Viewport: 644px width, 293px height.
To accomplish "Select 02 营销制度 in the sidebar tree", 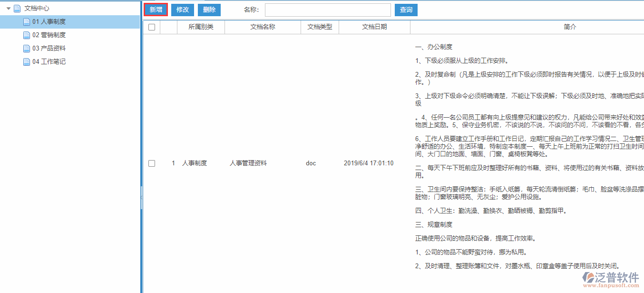I will [49, 35].
